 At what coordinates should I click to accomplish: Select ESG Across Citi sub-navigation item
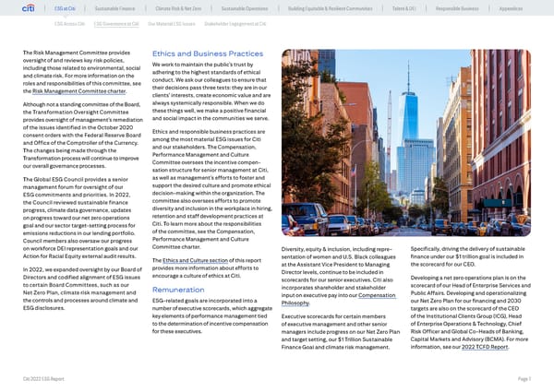point(69,23)
